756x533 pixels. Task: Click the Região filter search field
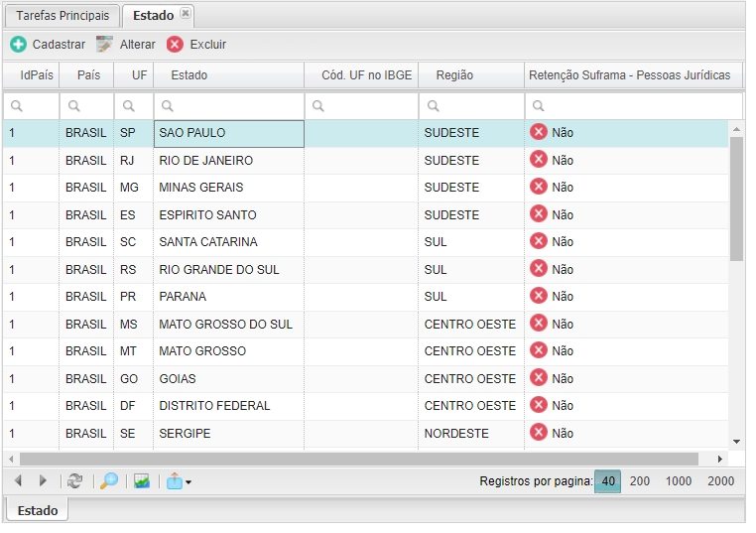click(x=471, y=106)
